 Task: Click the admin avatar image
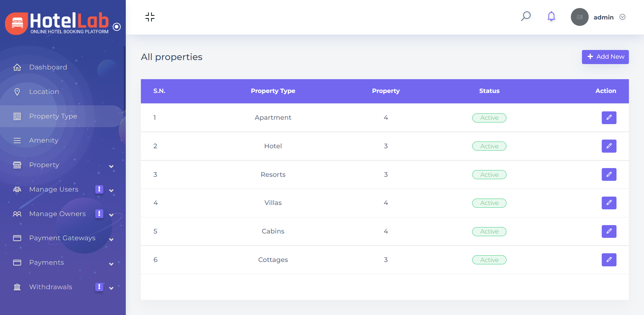click(579, 17)
